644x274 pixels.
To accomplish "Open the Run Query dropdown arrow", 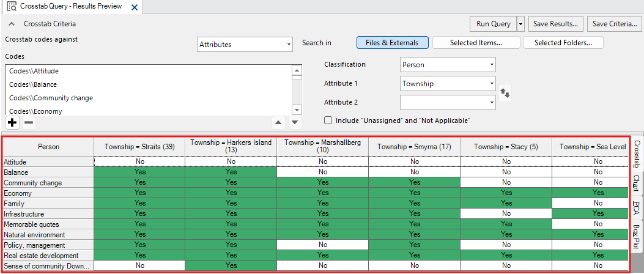I will (x=520, y=24).
